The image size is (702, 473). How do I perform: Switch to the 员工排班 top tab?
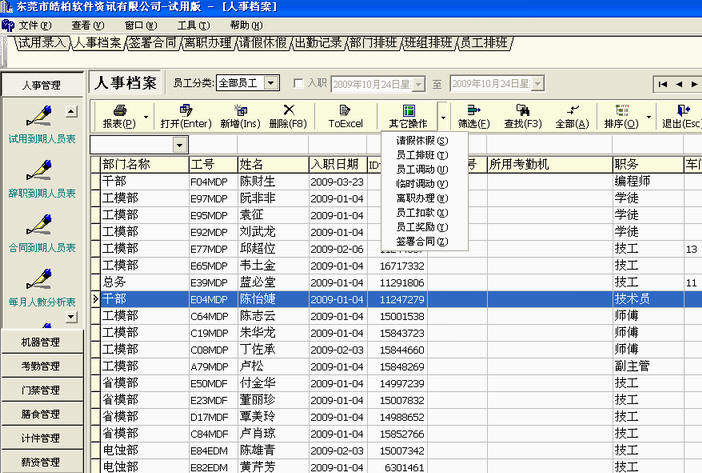pyautogui.click(x=484, y=43)
